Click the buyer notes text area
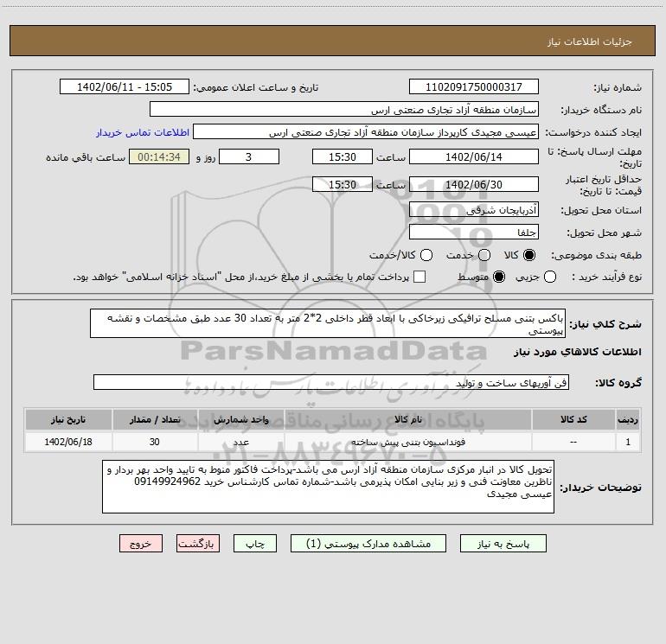The image size is (666, 644). pos(328,487)
